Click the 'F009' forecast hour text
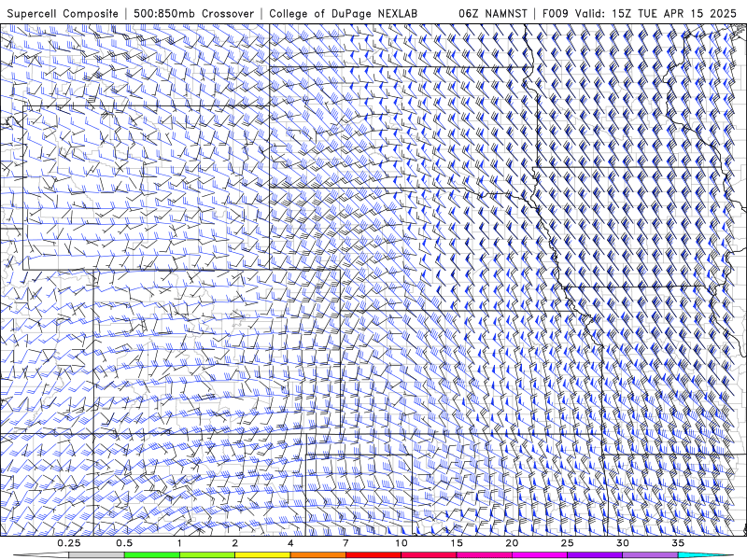The image size is (747, 560). pyautogui.click(x=555, y=13)
